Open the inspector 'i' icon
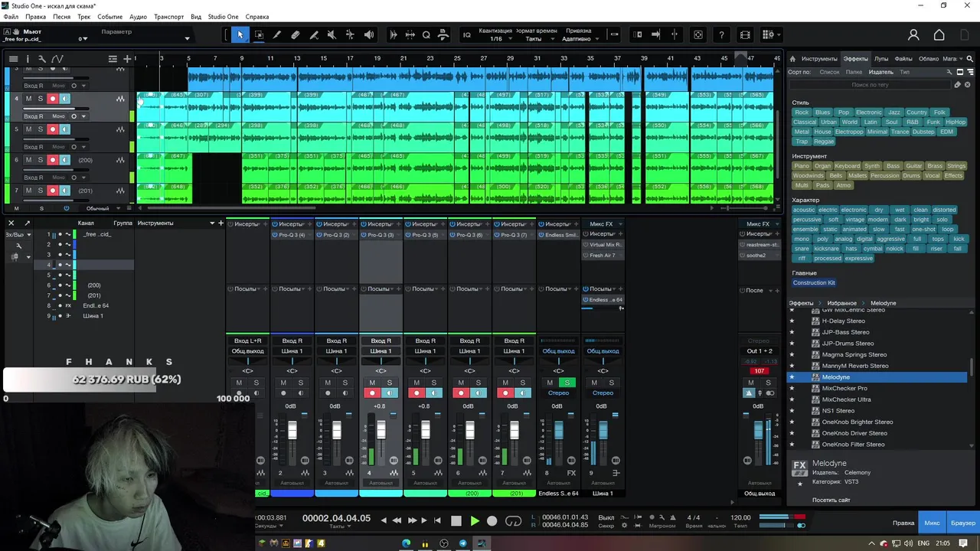 click(28, 59)
